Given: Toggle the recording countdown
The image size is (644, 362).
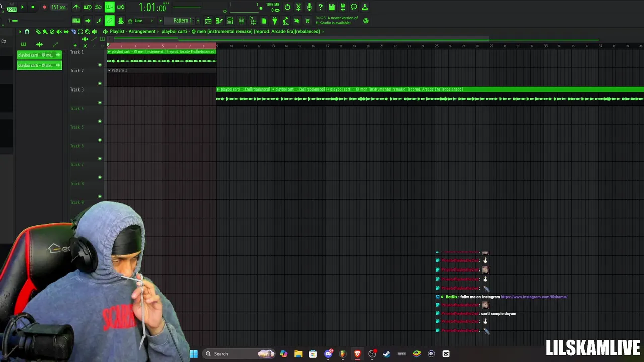Looking at the screenshot, I should [99, 7].
